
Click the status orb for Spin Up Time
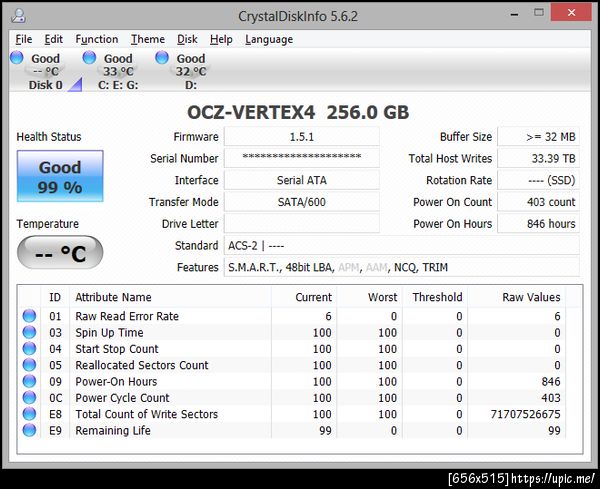pyautogui.click(x=29, y=333)
